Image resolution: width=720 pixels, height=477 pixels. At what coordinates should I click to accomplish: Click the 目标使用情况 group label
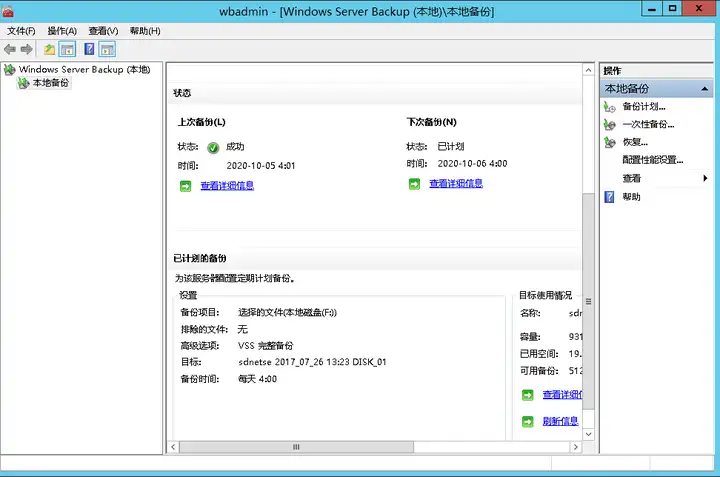click(x=546, y=295)
